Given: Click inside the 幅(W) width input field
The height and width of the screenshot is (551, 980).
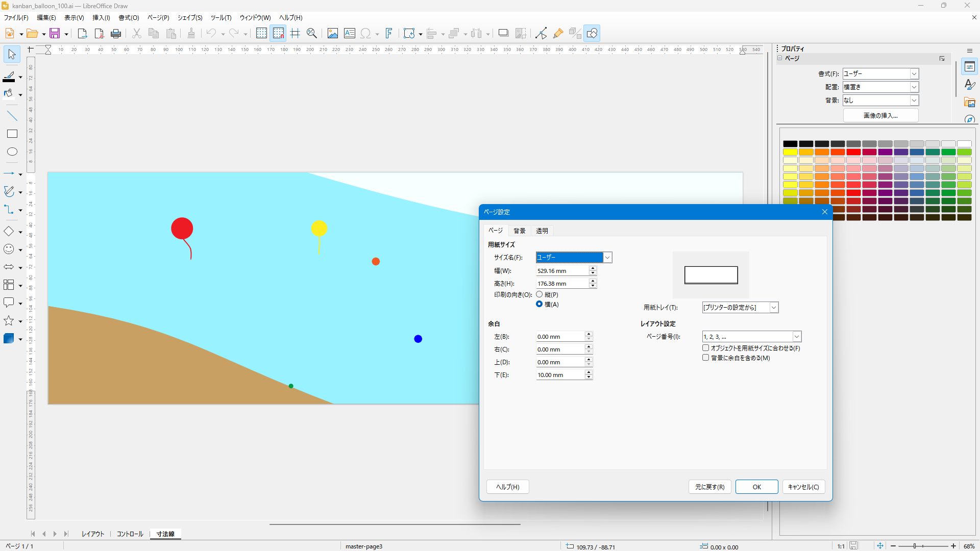Looking at the screenshot, I should [561, 270].
